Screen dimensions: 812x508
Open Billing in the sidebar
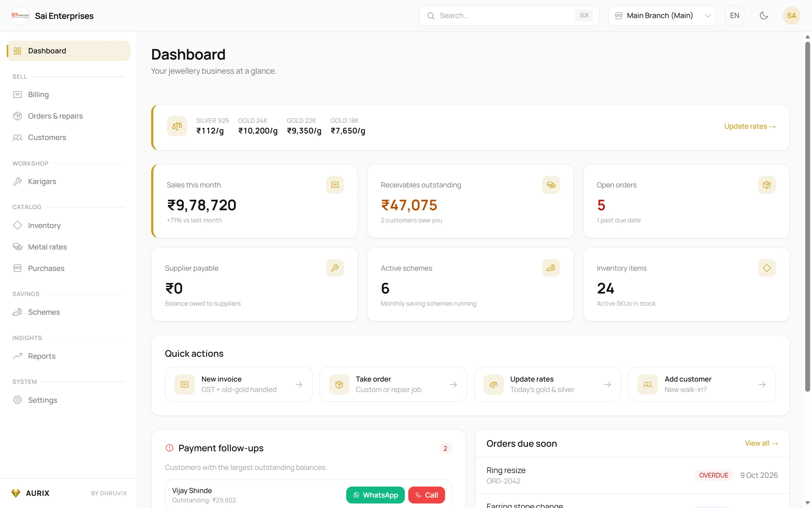click(x=69, y=95)
